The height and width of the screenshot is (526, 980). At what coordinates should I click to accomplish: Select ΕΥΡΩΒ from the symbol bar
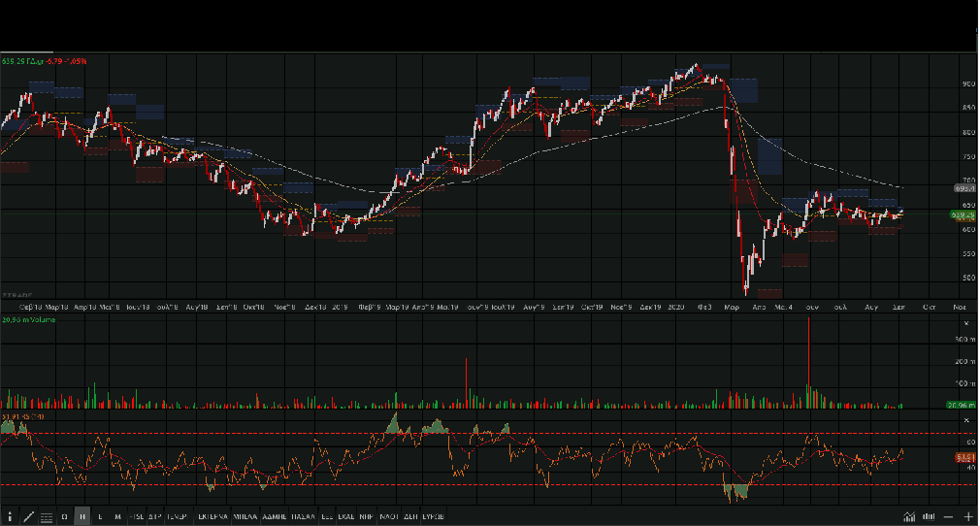(x=434, y=516)
